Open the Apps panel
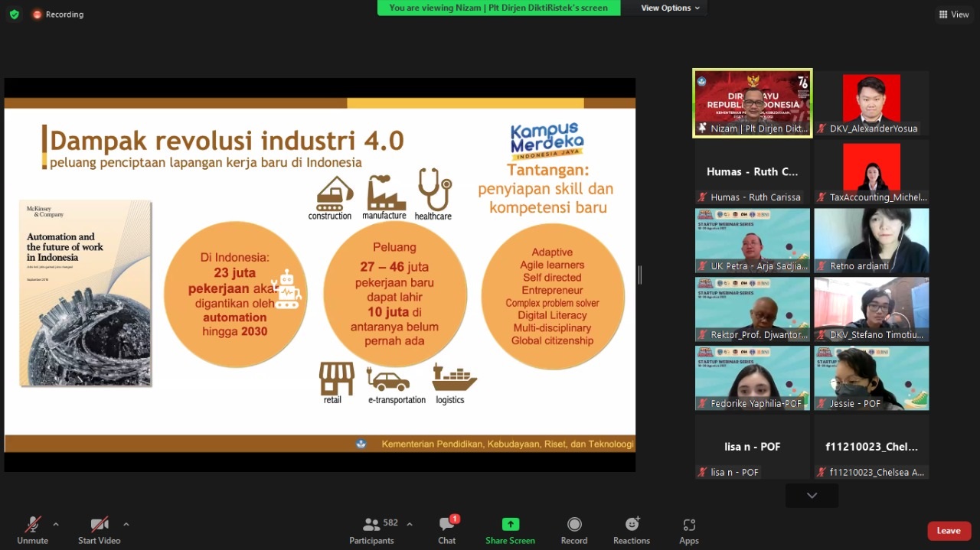 pyautogui.click(x=689, y=530)
